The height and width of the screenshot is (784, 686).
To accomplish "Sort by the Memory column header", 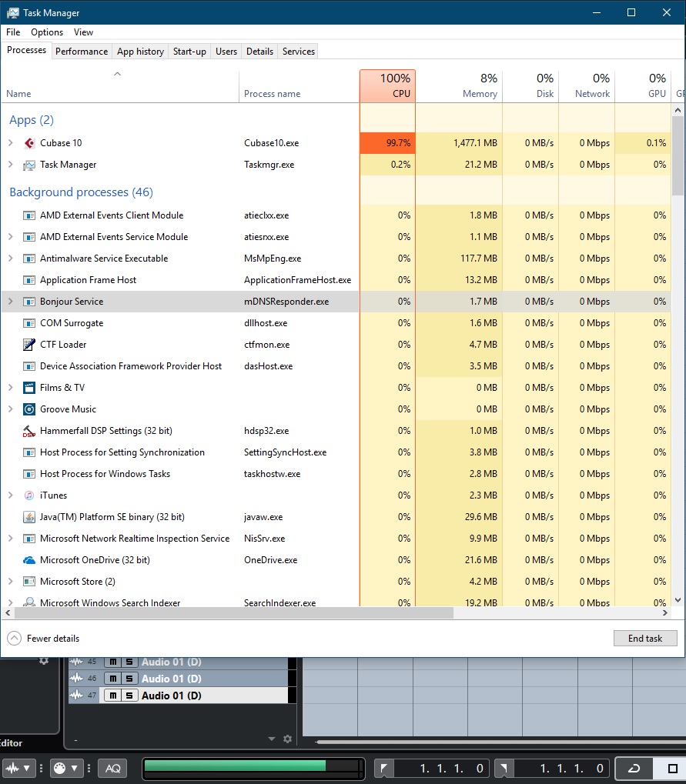I will pos(459,86).
